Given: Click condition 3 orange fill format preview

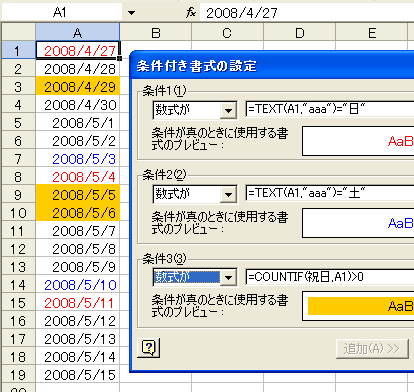Looking at the screenshot, I should tap(358, 306).
